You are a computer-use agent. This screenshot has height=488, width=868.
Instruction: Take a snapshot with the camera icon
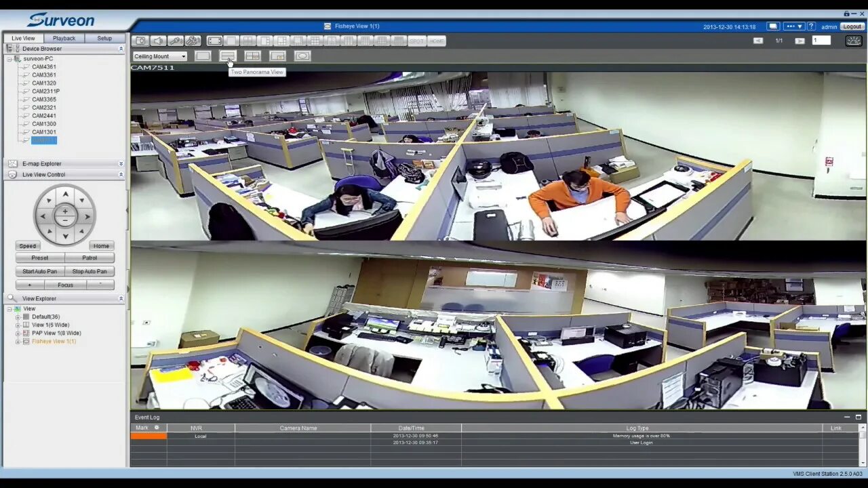click(140, 41)
